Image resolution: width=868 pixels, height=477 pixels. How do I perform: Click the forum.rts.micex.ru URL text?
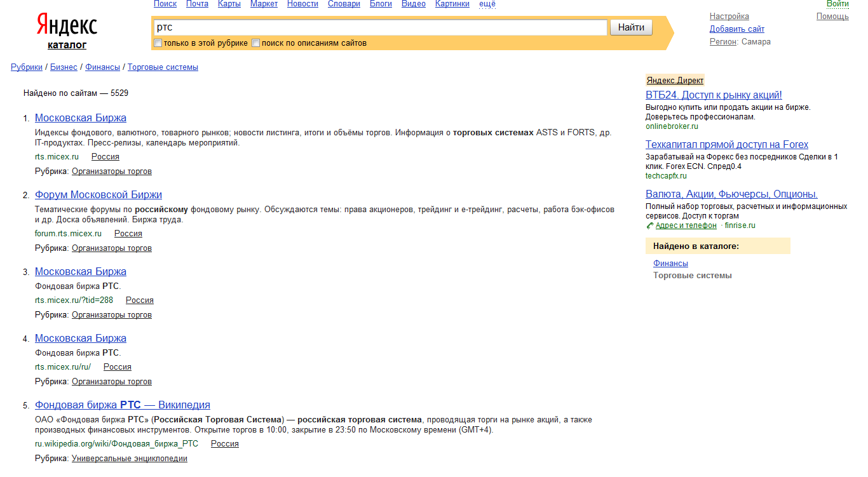(x=68, y=234)
